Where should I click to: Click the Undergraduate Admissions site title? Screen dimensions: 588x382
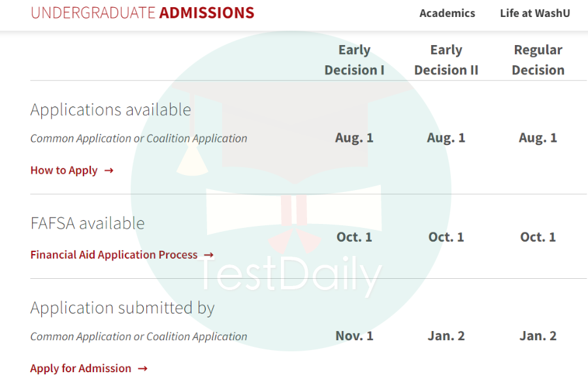click(142, 13)
